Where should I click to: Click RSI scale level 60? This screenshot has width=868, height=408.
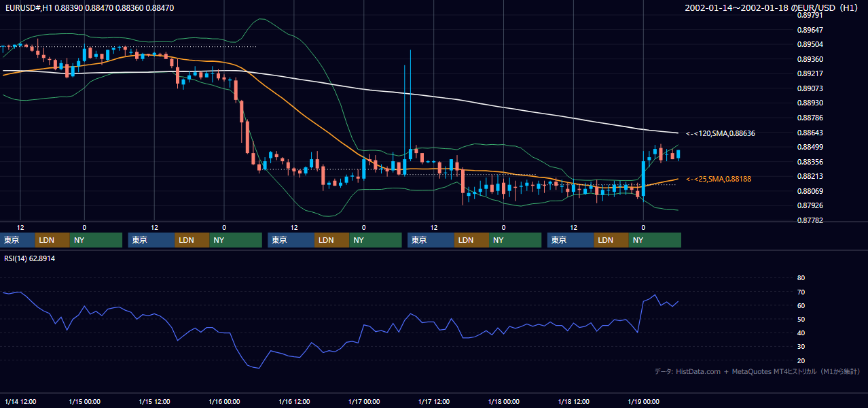[x=801, y=305]
